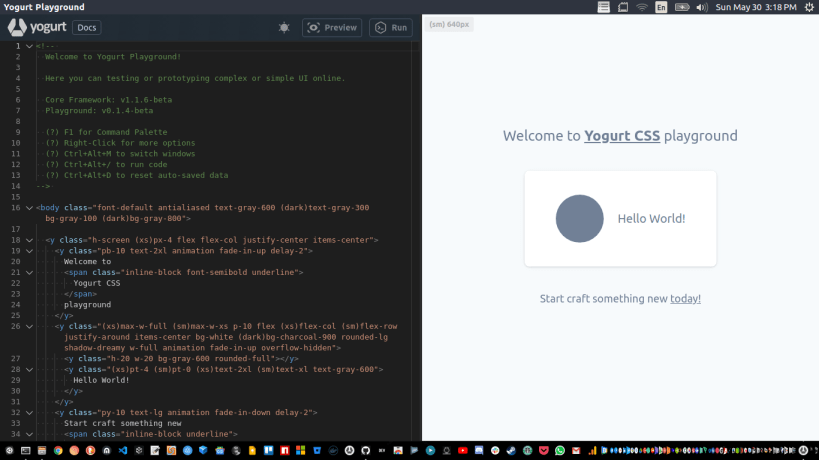Open the En keyboard language indicator
Image resolution: width=819 pixels, height=460 pixels.
(661, 7)
